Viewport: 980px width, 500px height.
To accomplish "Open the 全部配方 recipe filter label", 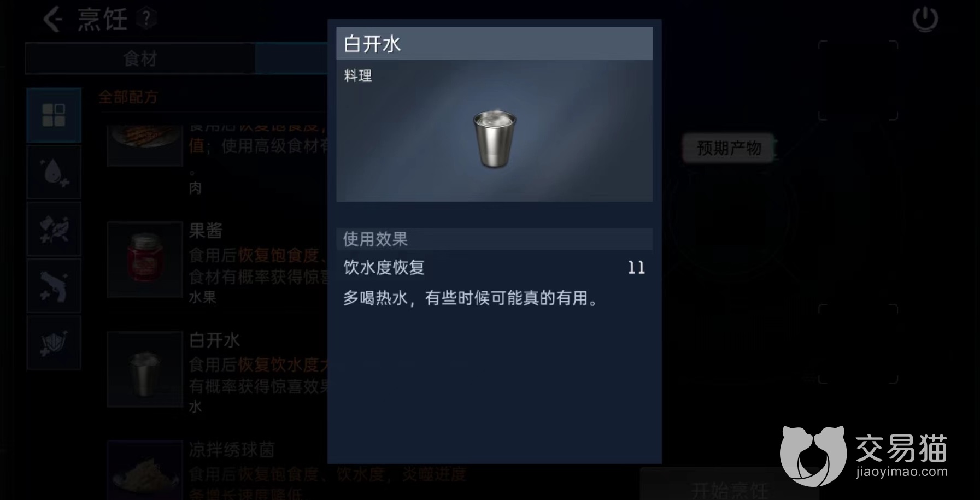I will (128, 97).
